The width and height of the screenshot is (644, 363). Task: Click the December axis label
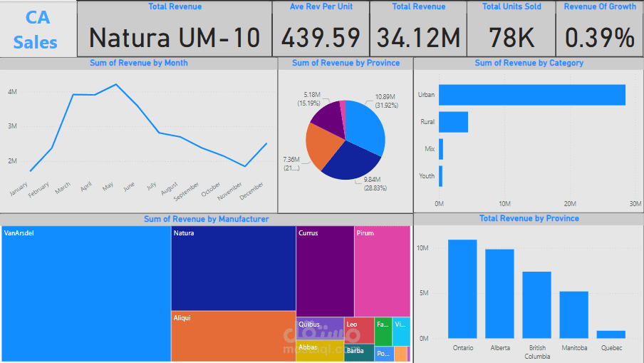[251, 191]
